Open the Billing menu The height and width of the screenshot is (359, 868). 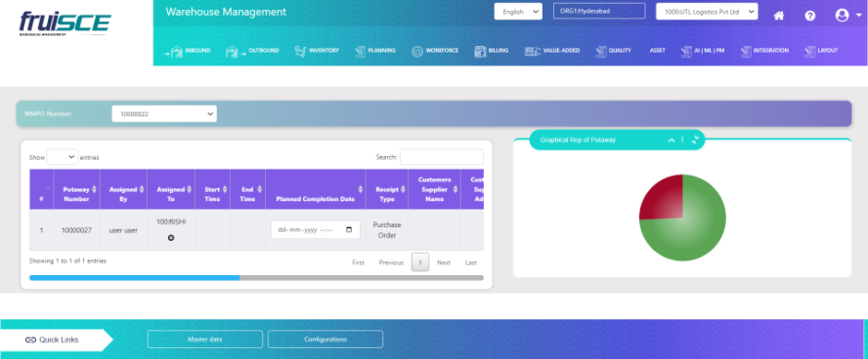click(491, 51)
